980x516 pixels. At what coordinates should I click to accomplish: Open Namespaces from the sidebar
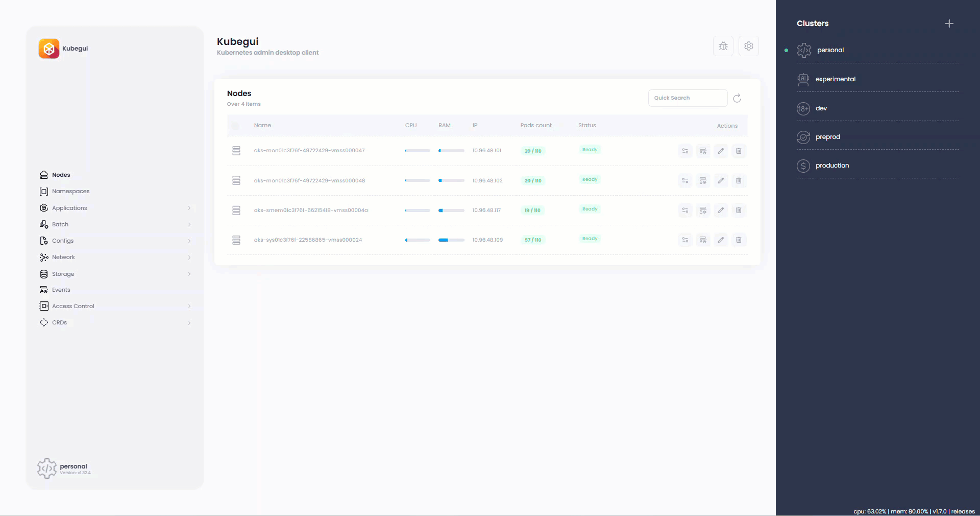pyautogui.click(x=70, y=191)
